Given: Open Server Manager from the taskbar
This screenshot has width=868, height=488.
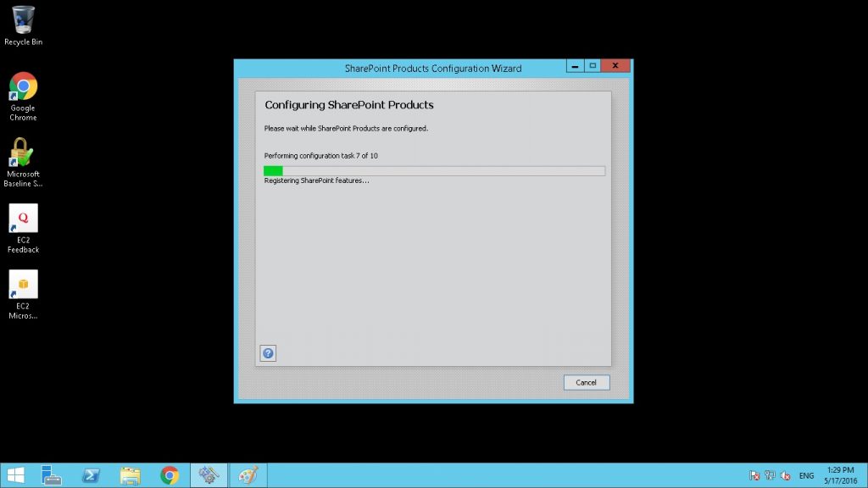Looking at the screenshot, I should click(x=52, y=475).
